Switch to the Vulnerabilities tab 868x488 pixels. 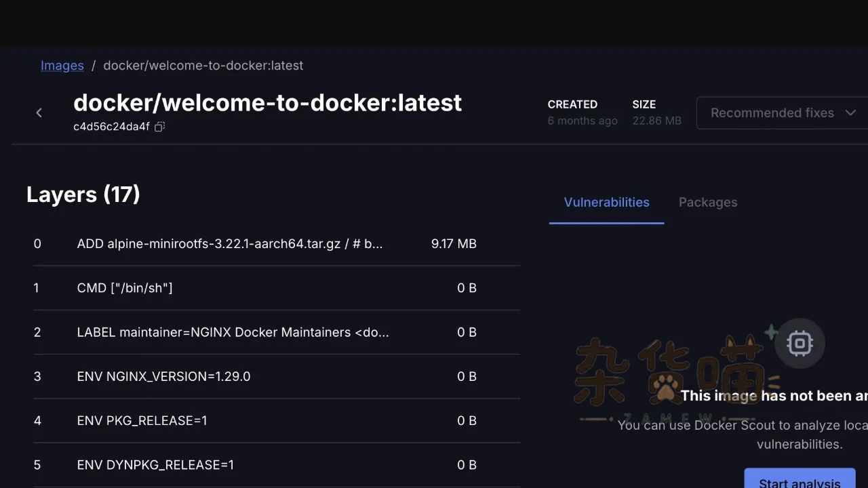point(606,202)
